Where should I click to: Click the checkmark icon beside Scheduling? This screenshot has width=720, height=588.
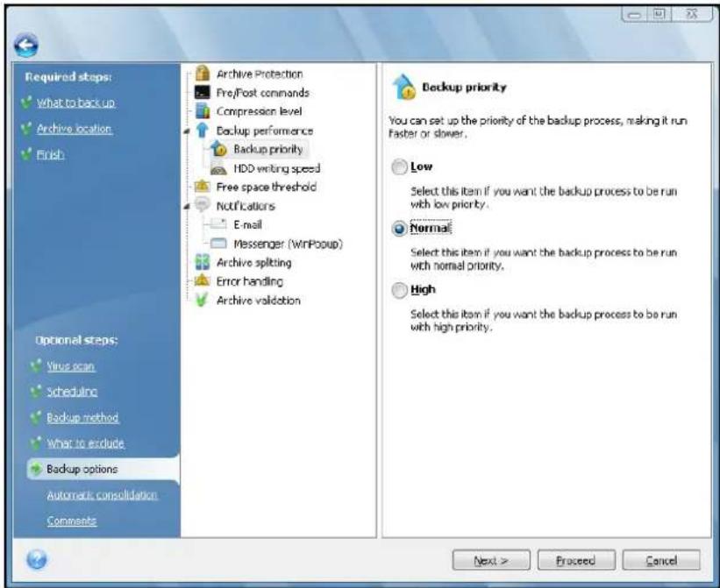36,391
